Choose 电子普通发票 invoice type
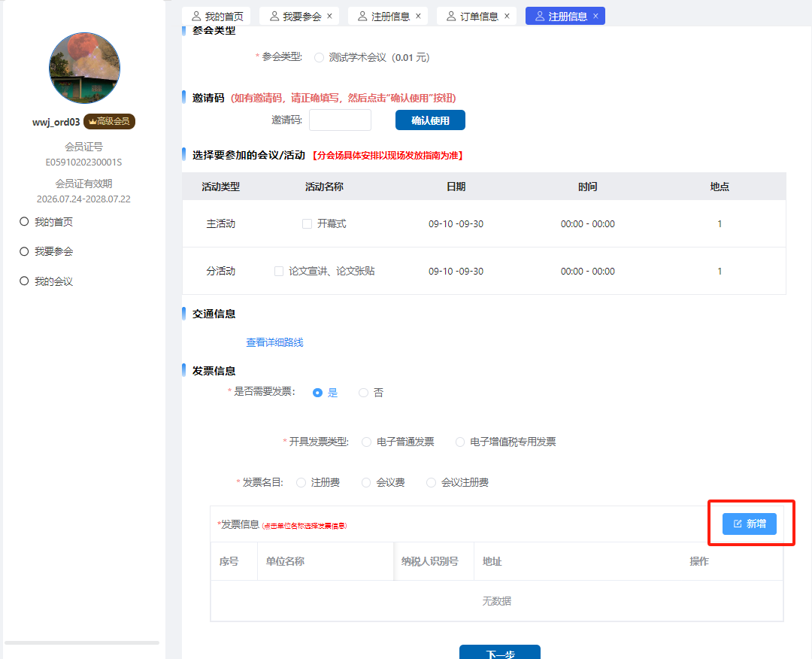This screenshot has width=812, height=659. point(367,442)
